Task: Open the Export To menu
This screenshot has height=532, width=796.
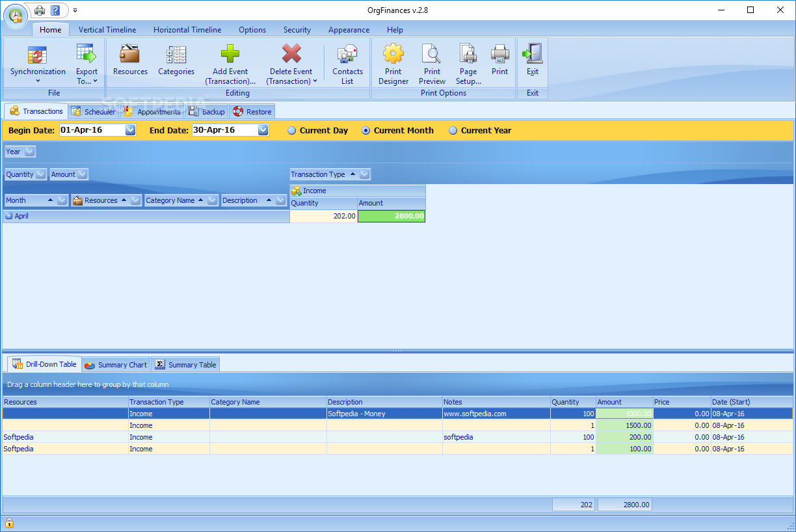Action: coord(86,64)
